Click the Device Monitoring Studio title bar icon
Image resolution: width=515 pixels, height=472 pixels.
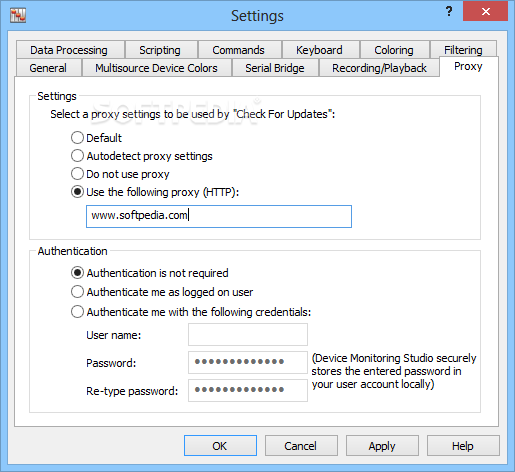point(18,15)
